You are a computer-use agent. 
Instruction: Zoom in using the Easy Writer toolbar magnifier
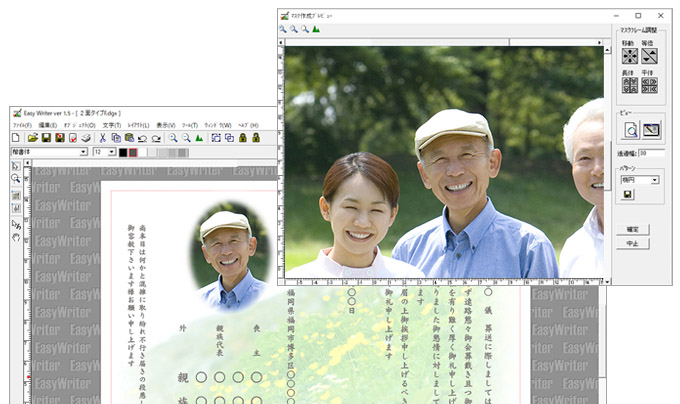coord(173,138)
